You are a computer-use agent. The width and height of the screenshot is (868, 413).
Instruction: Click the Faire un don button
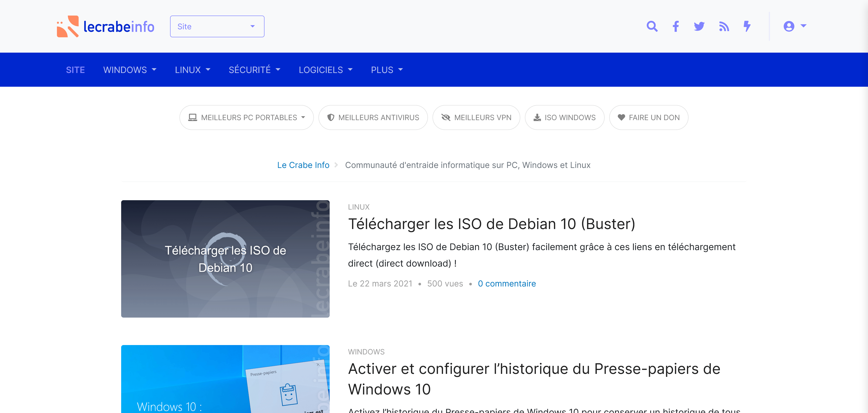649,118
